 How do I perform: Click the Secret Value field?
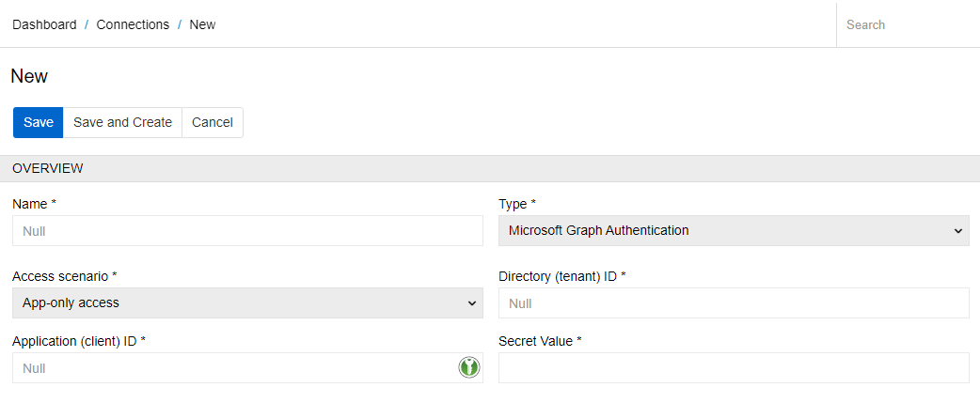tap(733, 367)
